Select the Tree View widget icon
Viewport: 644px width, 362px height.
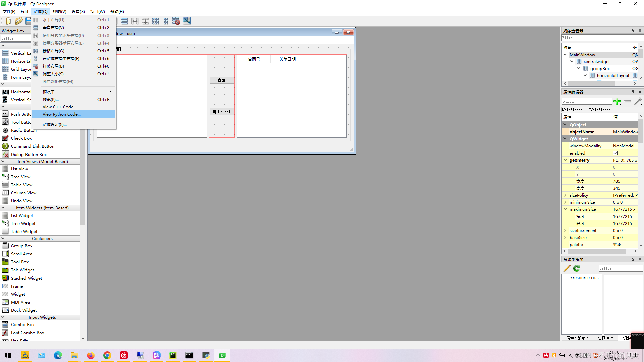point(5,177)
